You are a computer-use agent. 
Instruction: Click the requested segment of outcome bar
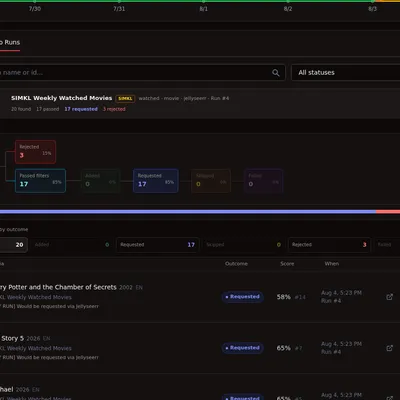188,212
